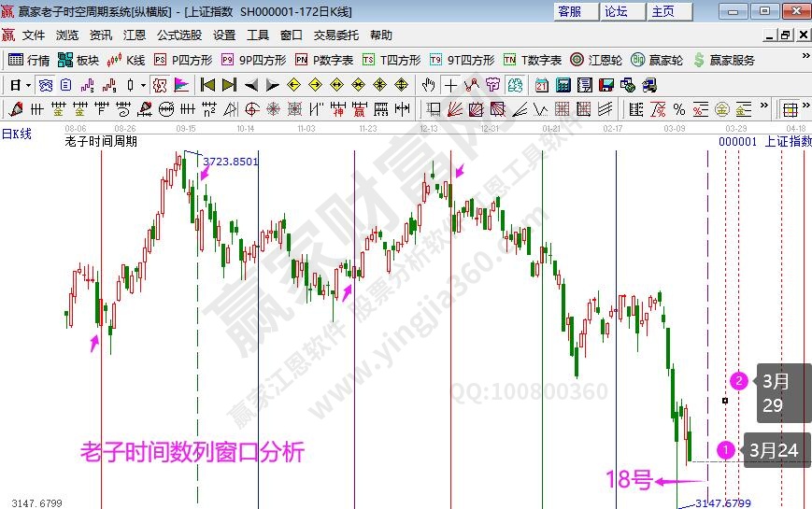The image size is (812, 509).
Task: Select the round 金 golden-ratio tool
Action: [x=722, y=109]
